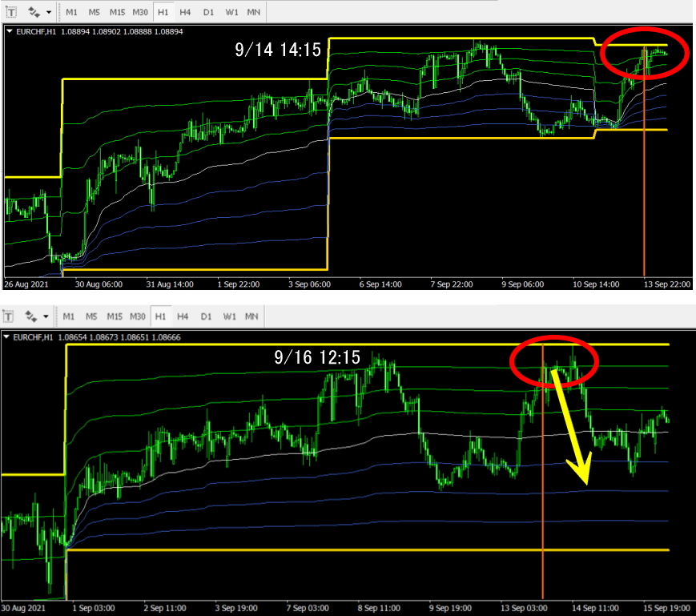Click the '7 Sep 03:00' time axis label
Image resolution: width=696 pixels, height=616 pixels.
[x=308, y=608]
